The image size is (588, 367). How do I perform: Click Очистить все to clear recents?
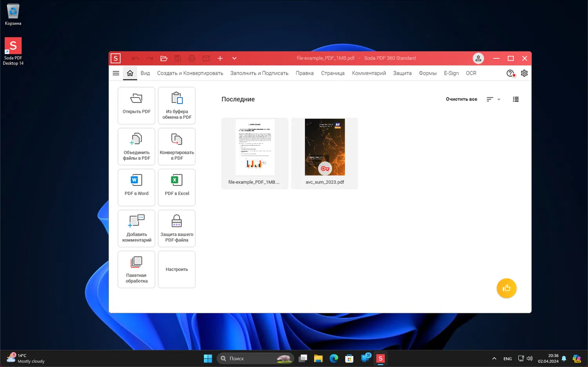tap(461, 99)
